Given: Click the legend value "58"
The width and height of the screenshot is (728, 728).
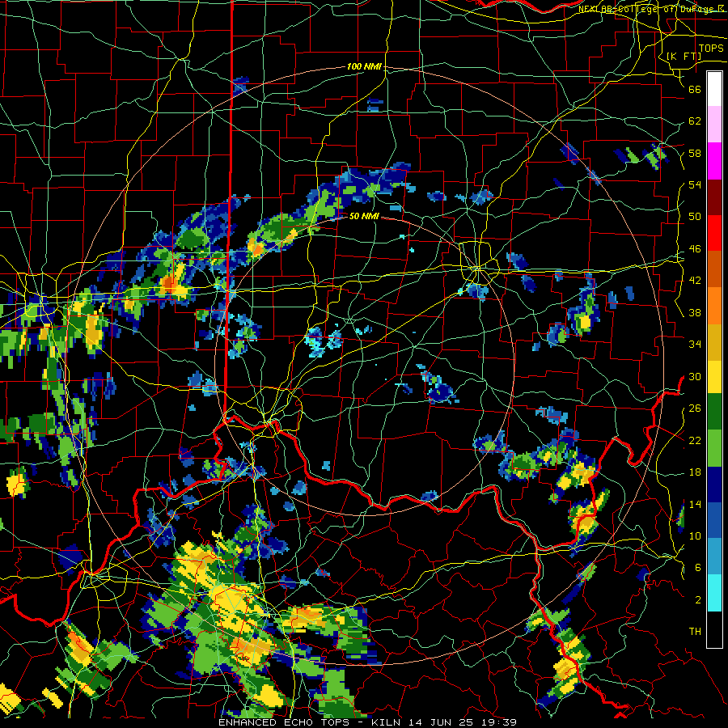Looking at the screenshot, I should pyautogui.click(x=695, y=153).
